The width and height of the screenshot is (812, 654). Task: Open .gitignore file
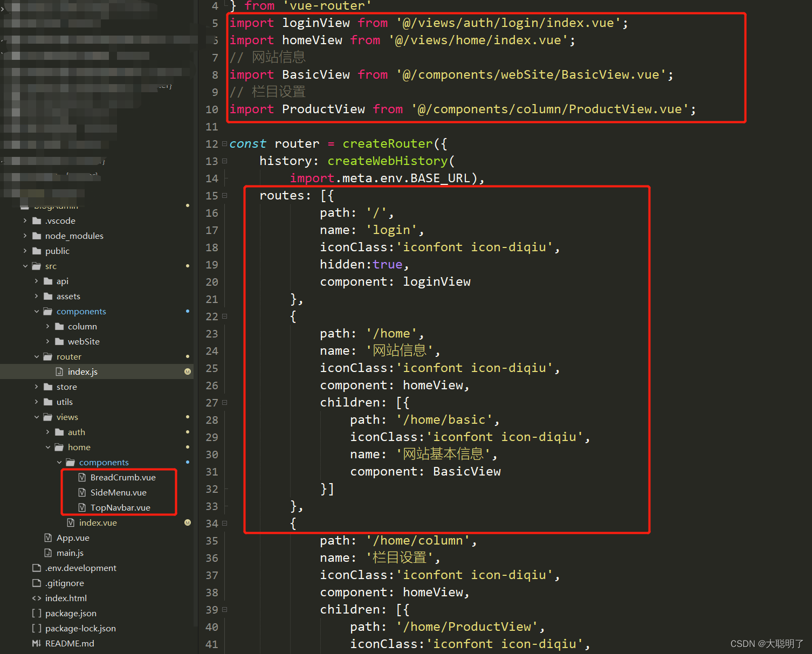click(64, 583)
